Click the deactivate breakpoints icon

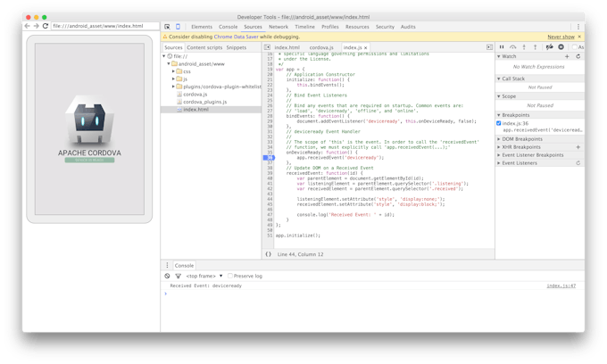549,47
